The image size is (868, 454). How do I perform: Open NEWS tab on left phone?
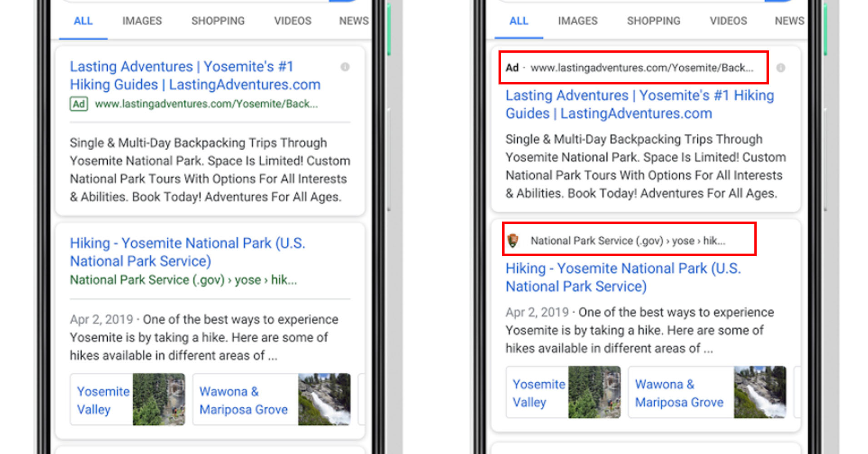coord(354,21)
